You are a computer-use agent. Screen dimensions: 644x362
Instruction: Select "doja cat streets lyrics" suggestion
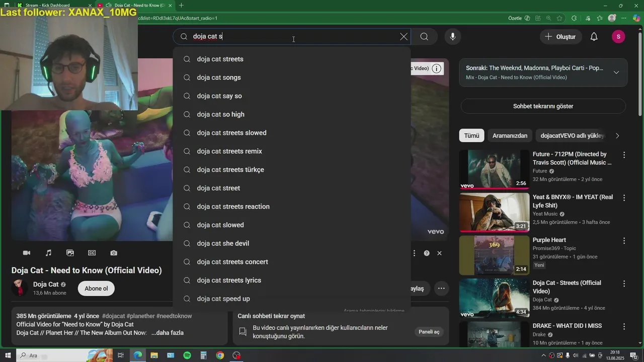click(x=292, y=280)
